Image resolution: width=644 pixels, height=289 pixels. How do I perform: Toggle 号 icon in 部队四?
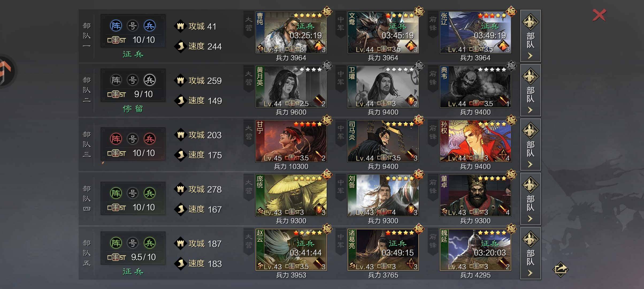(133, 193)
